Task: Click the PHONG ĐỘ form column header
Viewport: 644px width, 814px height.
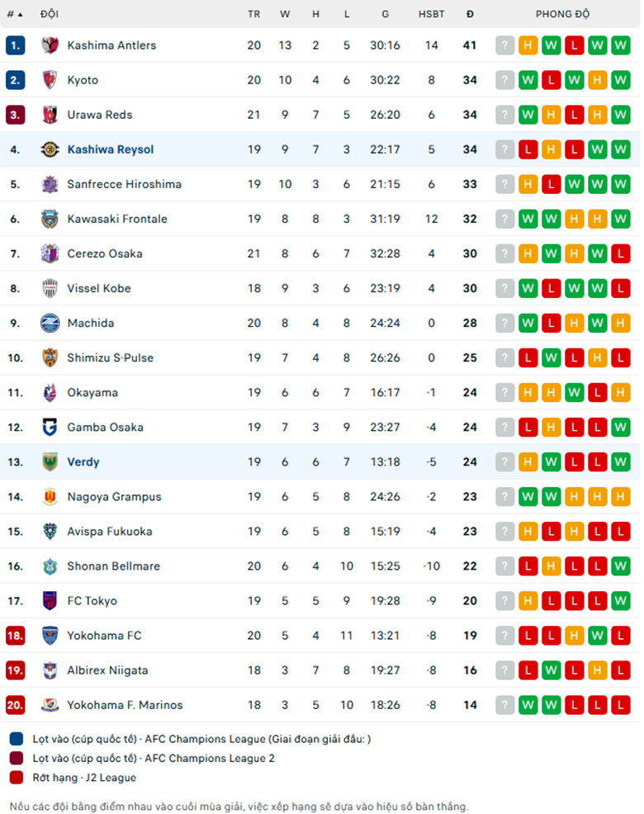Action: pos(562,14)
